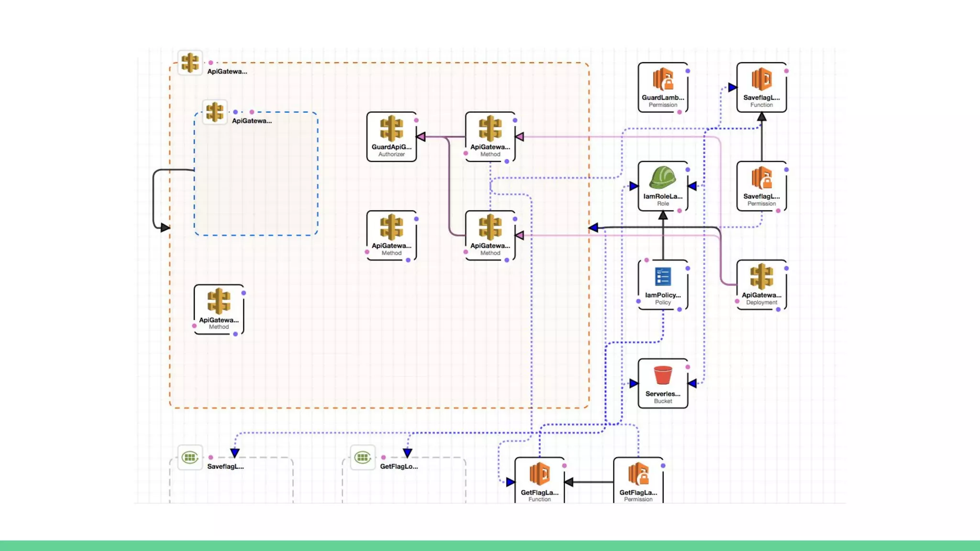This screenshot has width=980, height=551.
Task: Click the GetFlagLo... log group icon
Action: (363, 458)
